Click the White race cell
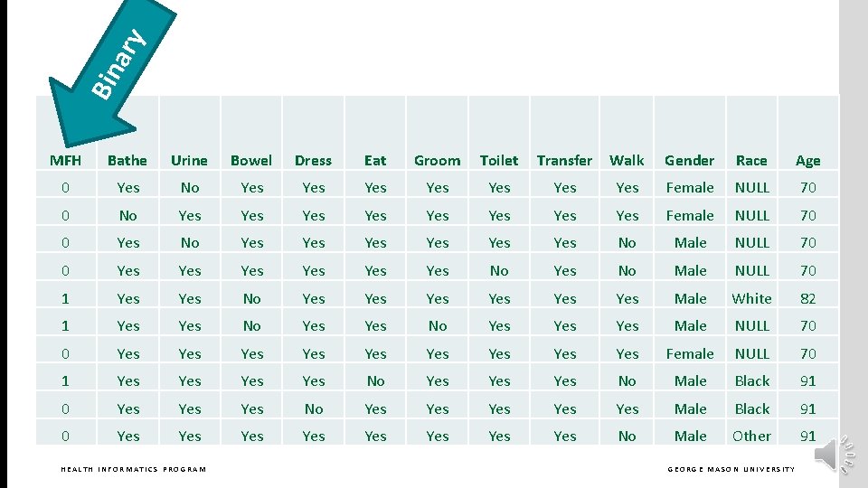This screenshot has width=868, height=488. point(751,298)
